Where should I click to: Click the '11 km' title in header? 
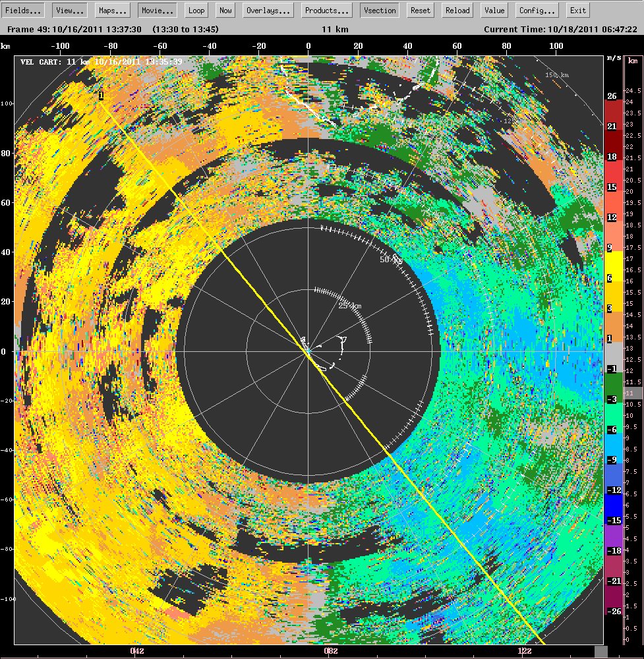335,29
